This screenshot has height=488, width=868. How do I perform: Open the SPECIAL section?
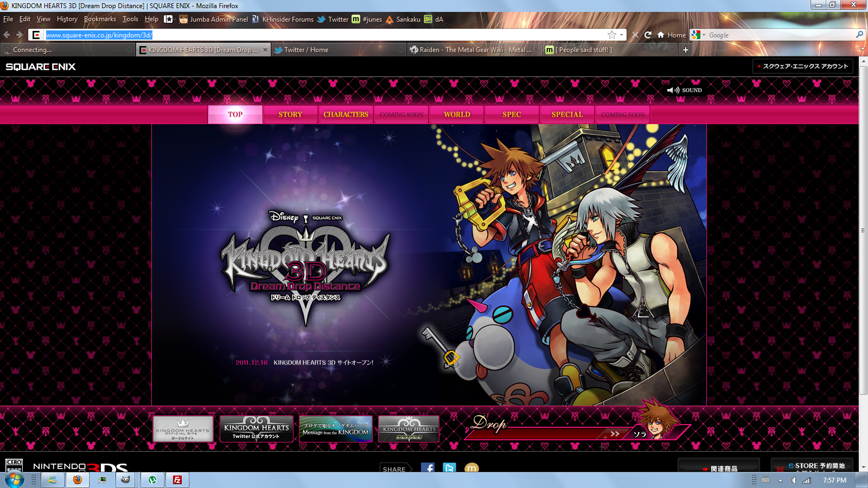(567, 114)
